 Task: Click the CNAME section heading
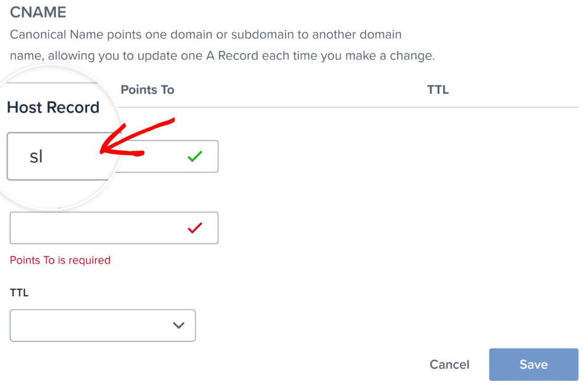coord(38,12)
